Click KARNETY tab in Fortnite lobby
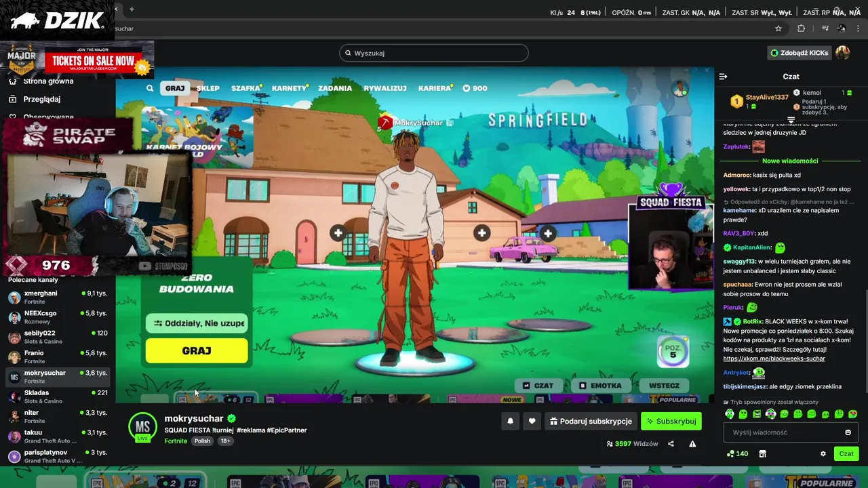 (290, 88)
